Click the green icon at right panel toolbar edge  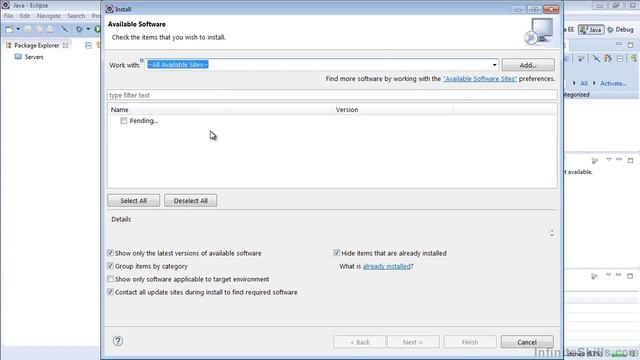[x=634, y=59]
